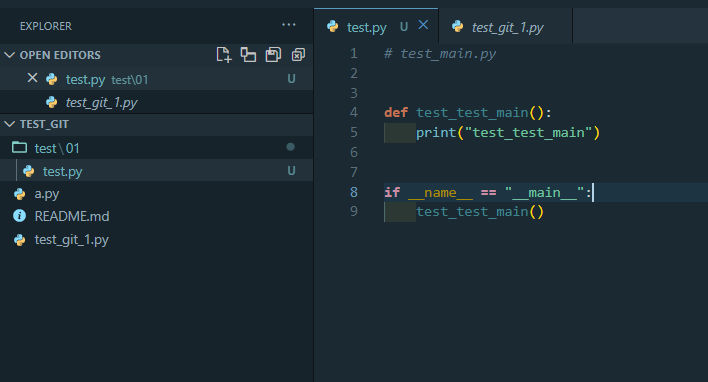Click 'def' keyword on line 4
Screen dimensions: 708x382
(396, 112)
